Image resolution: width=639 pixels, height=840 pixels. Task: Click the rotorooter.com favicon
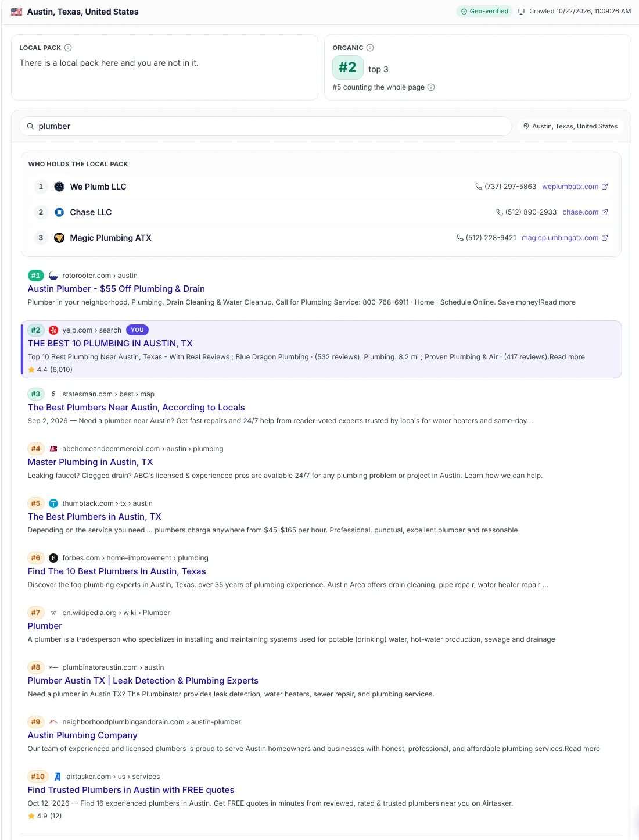pyautogui.click(x=53, y=276)
